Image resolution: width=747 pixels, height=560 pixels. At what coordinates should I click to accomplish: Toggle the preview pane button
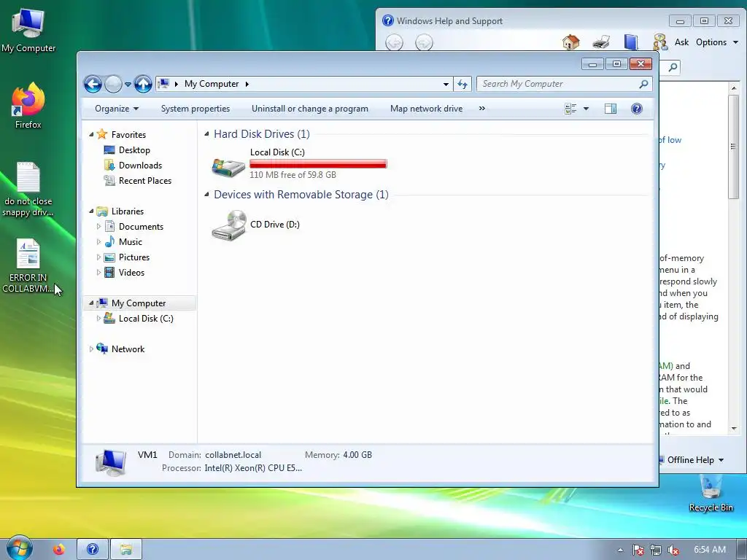point(611,109)
